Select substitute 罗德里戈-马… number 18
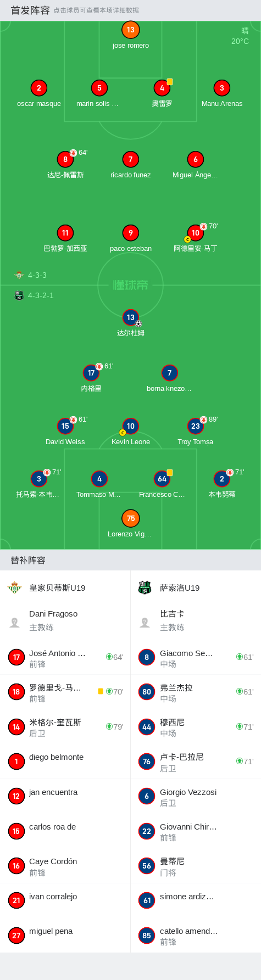Viewport: 261px width, 980px height. click(65, 692)
